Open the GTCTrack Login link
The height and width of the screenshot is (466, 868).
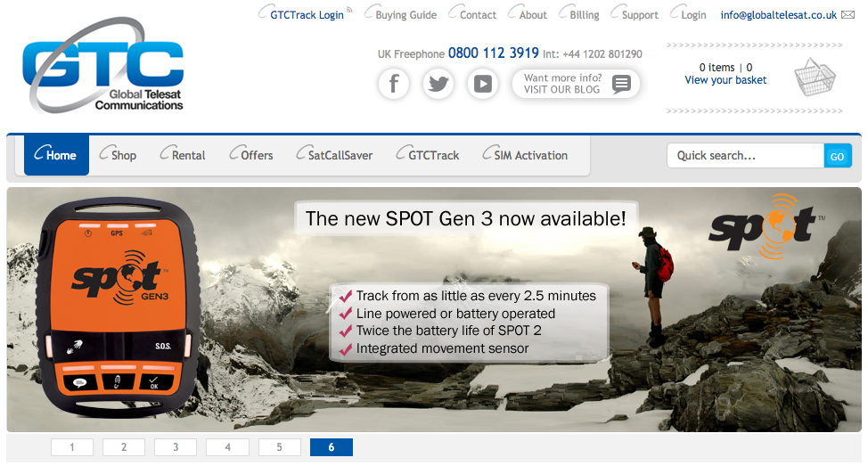point(307,15)
